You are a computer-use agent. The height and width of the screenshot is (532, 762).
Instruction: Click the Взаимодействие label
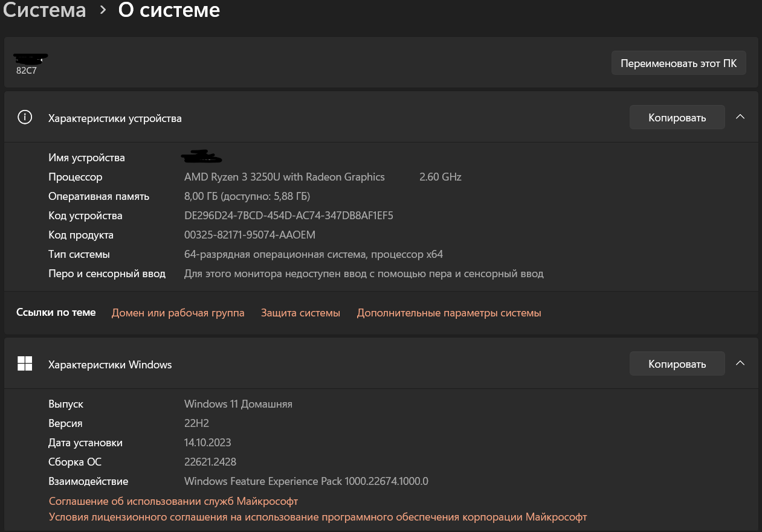point(88,481)
